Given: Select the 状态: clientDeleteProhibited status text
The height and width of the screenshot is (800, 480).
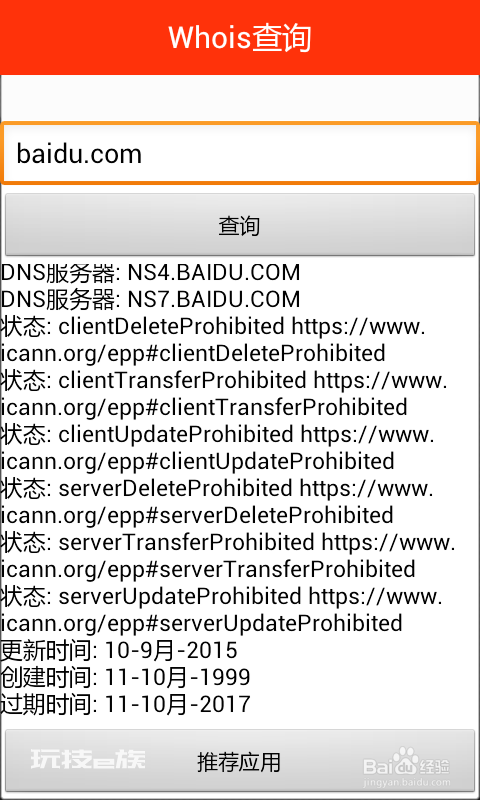Looking at the screenshot, I should coord(142,327).
